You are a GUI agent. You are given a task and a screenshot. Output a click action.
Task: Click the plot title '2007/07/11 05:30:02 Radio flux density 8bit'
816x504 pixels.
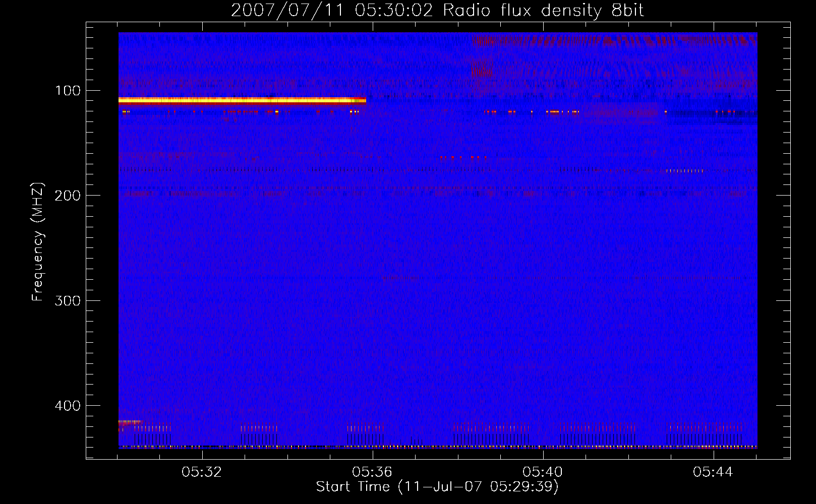tap(437, 10)
